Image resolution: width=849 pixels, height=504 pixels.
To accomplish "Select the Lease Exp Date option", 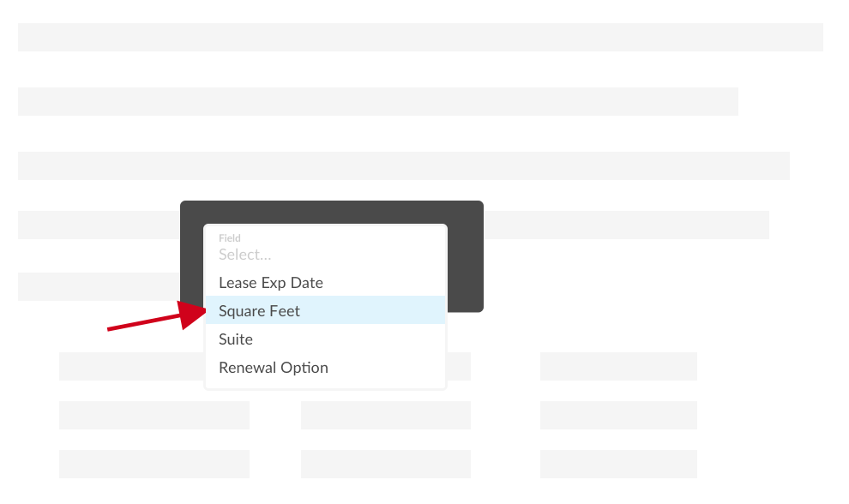I will (271, 283).
